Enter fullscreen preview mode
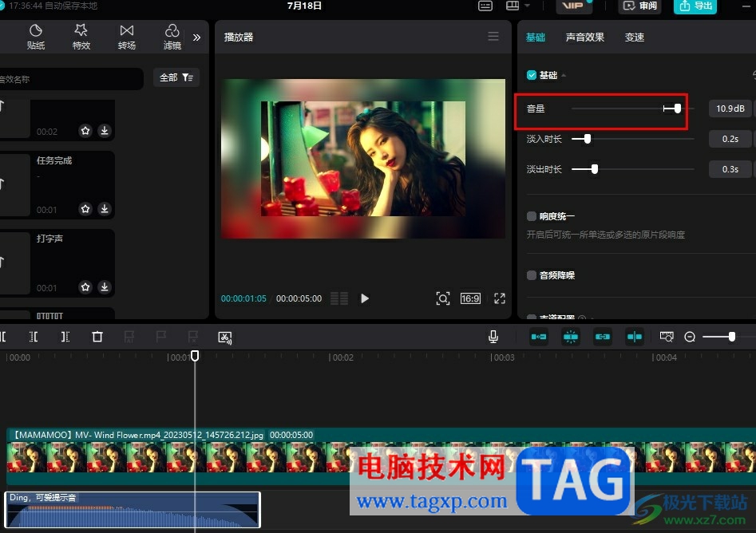This screenshot has height=533, width=756. coord(500,298)
